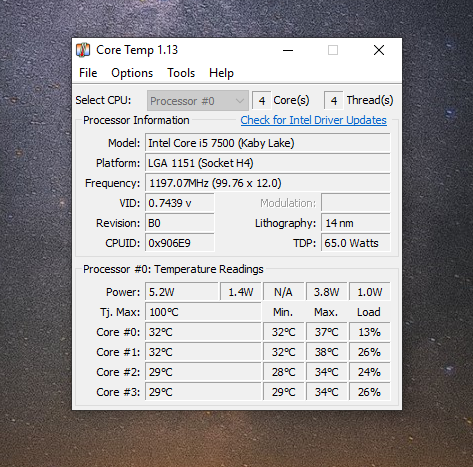The image size is (473, 467).
Task: Open the File menu
Action: 88,73
